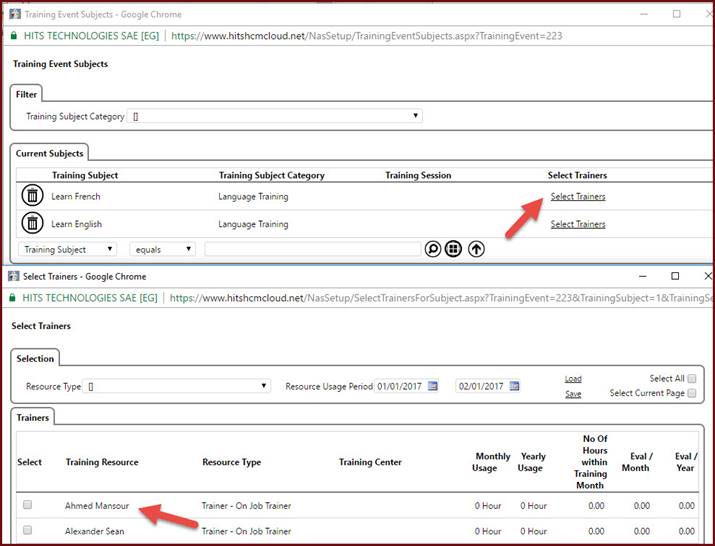715x546 pixels.
Task: Tick the Select Current Page checkbox
Action: [691, 394]
